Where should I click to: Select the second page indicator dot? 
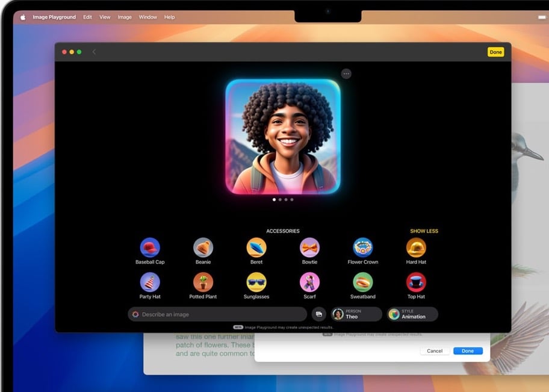point(280,200)
